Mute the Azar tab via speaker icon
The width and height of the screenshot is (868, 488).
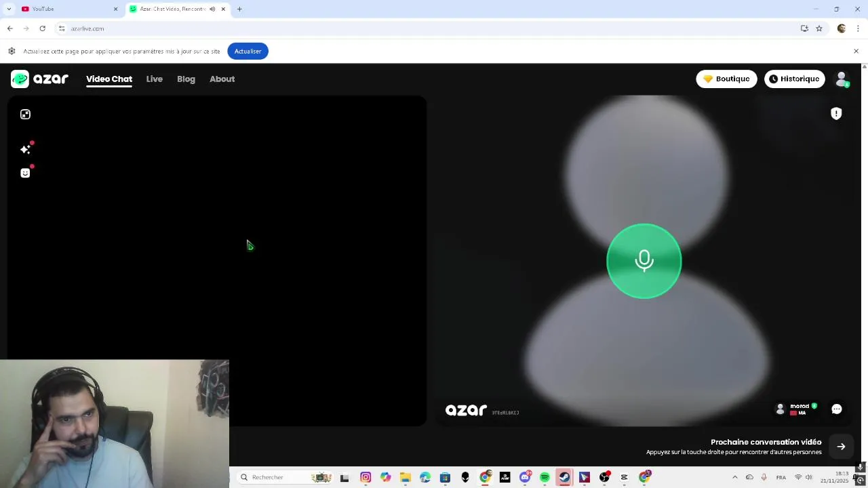(x=212, y=9)
